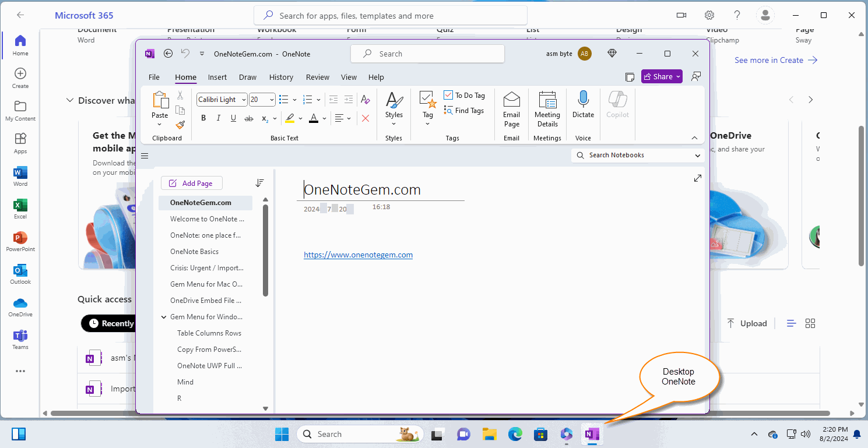
Task: Clear all formatting with the eraser icon
Action: [366, 100]
